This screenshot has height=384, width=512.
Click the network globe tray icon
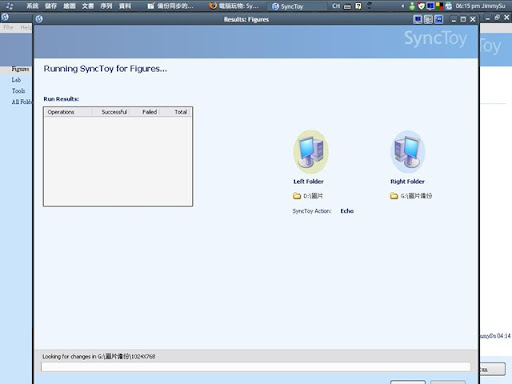click(x=449, y=6)
